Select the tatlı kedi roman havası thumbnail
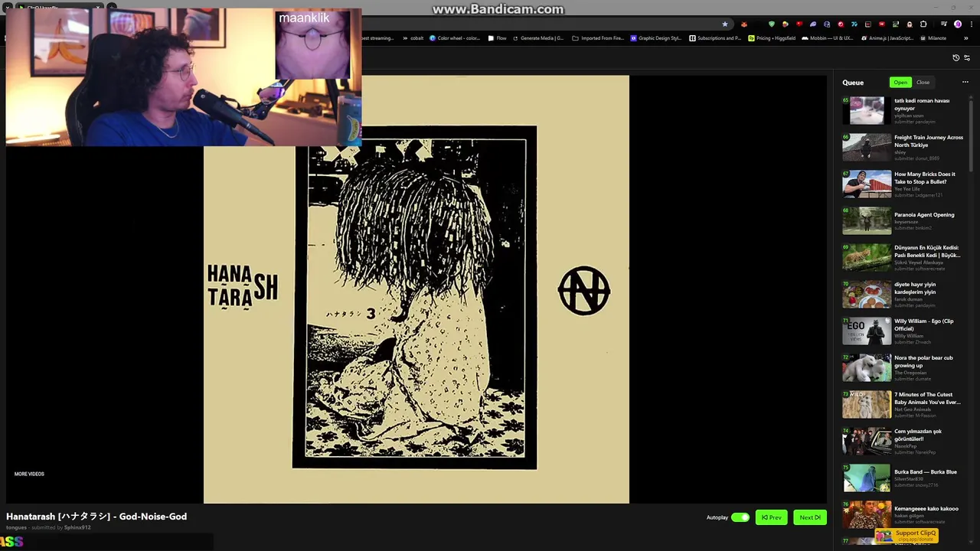The image size is (980, 551). tap(867, 110)
